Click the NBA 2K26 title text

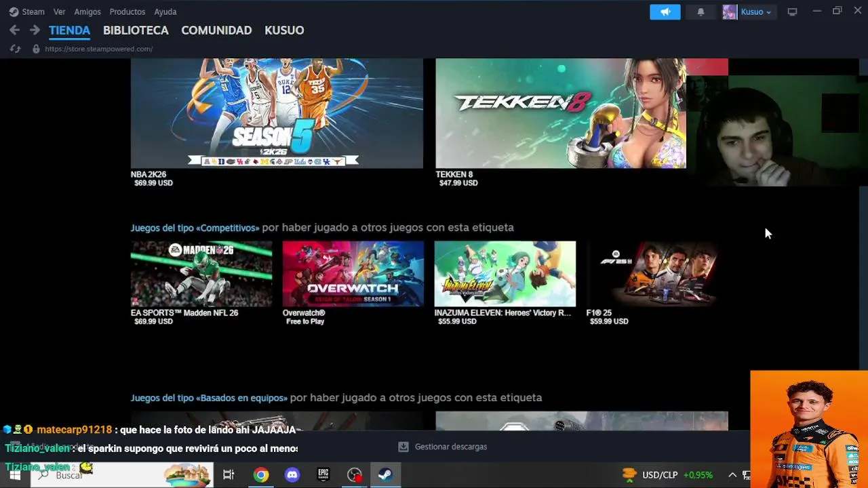point(149,174)
